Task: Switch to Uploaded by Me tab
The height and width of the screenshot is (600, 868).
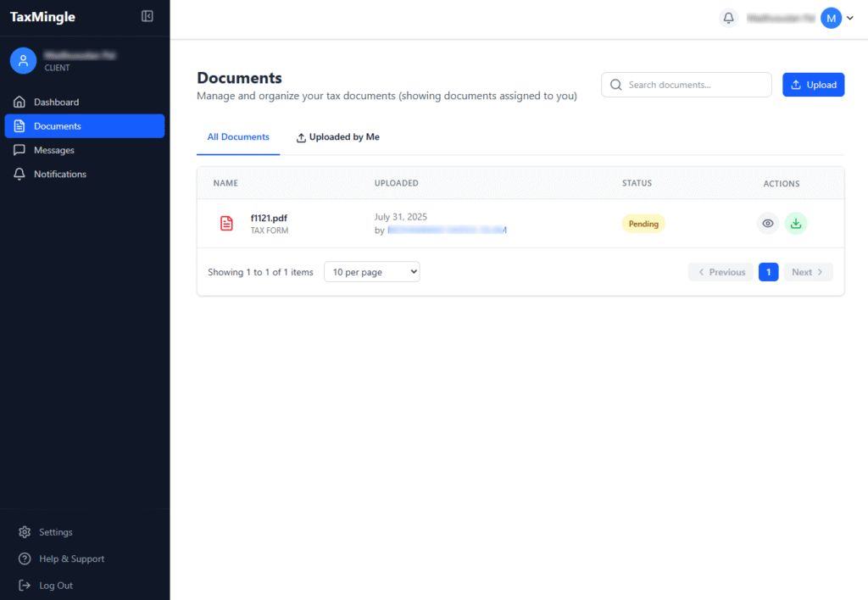Action: tap(337, 137)
